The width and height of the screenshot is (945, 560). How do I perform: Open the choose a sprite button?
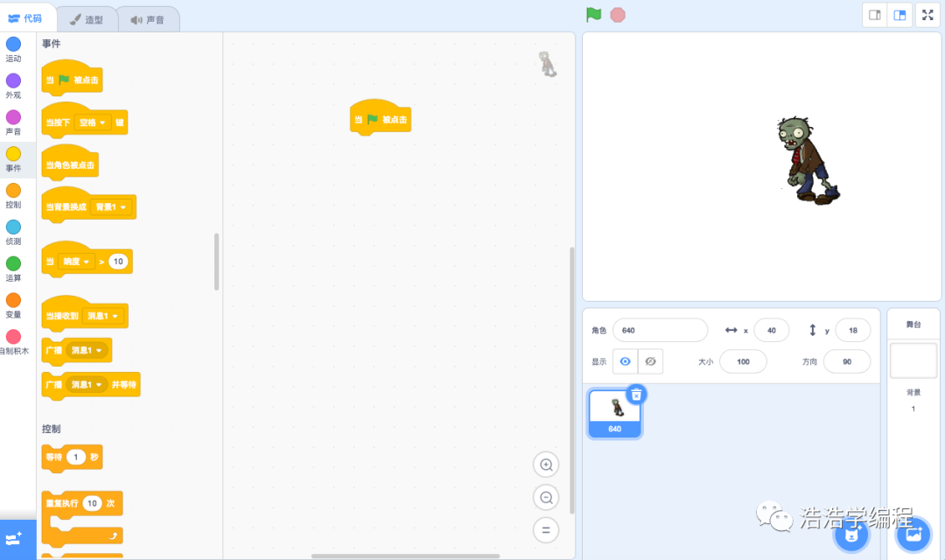point(851,534)
